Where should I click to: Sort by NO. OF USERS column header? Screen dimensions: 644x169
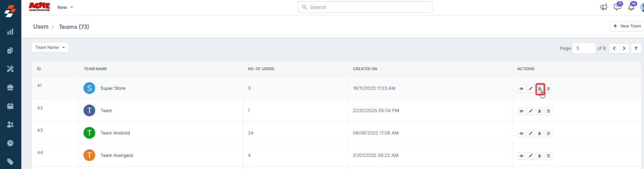point(261,69)
